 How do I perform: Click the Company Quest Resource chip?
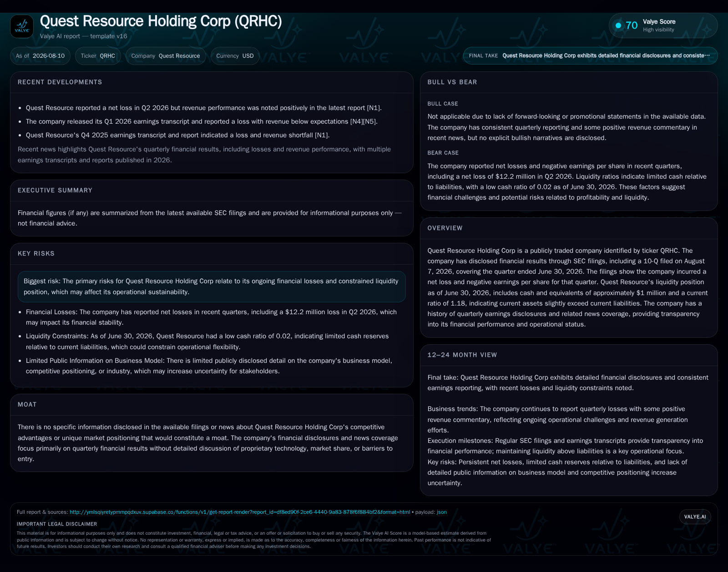tap(166, 56)
